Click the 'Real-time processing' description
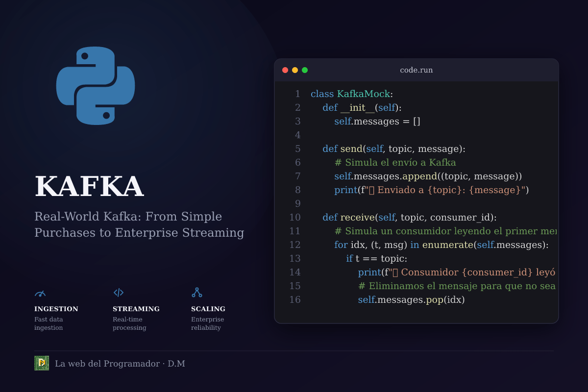 pyautogui.click(x=130, y=323)
